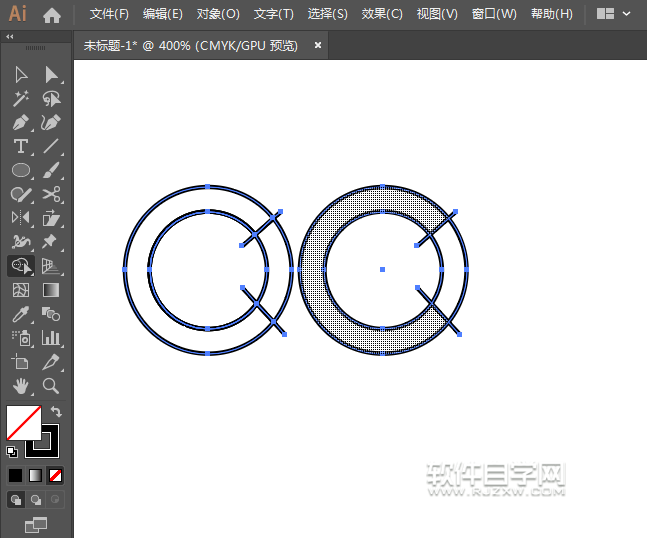
Task: Enable Draw Normal mode
Action: click(16, 500)
